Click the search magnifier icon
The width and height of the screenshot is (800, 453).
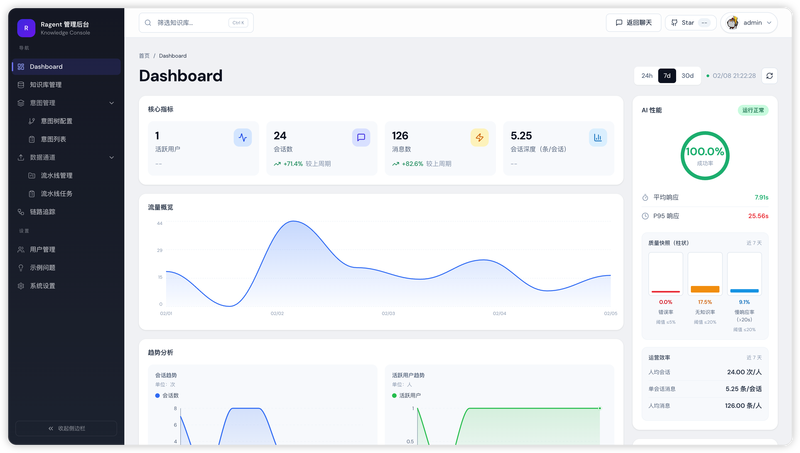pos(148,22)
